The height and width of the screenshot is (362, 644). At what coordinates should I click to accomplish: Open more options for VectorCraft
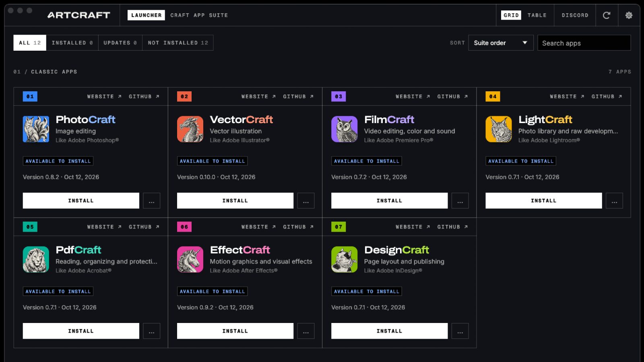coord(306,201)
